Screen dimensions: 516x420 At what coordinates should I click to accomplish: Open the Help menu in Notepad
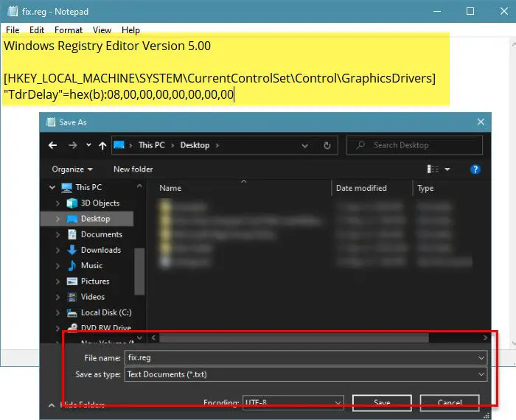tap(130, 30)
